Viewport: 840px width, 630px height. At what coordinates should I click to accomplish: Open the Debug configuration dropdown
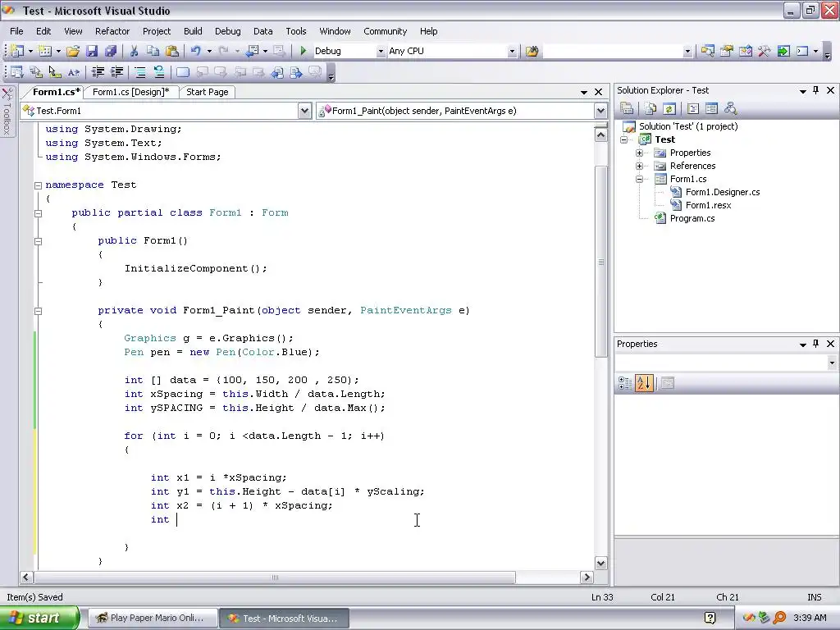click(381, 51)
